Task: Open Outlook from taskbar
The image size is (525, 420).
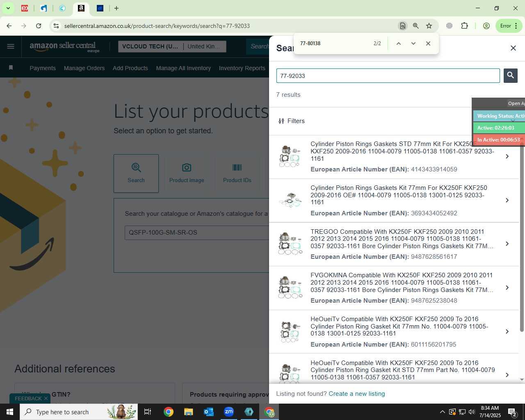Action: [209, 412]
